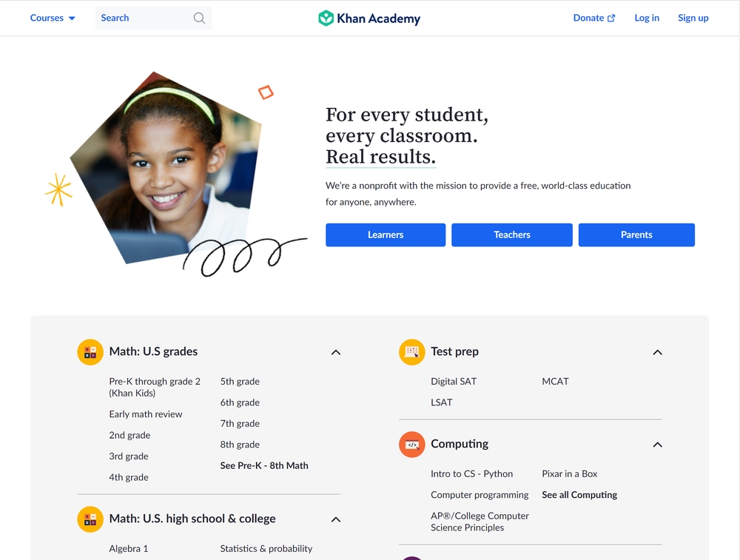Click into the Search field
Screen dimensions: 740x560
[154, 18]
